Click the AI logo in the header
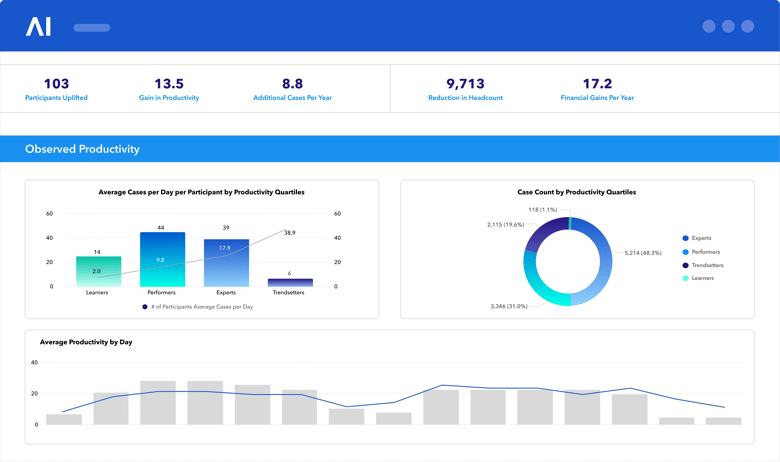 coord(38,27)
